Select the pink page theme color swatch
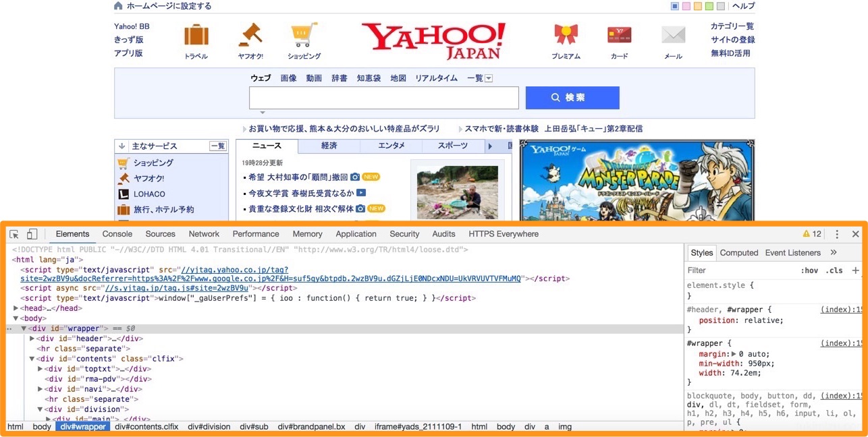868x437 pixels. pyautogui.click(x=686, y=6)
